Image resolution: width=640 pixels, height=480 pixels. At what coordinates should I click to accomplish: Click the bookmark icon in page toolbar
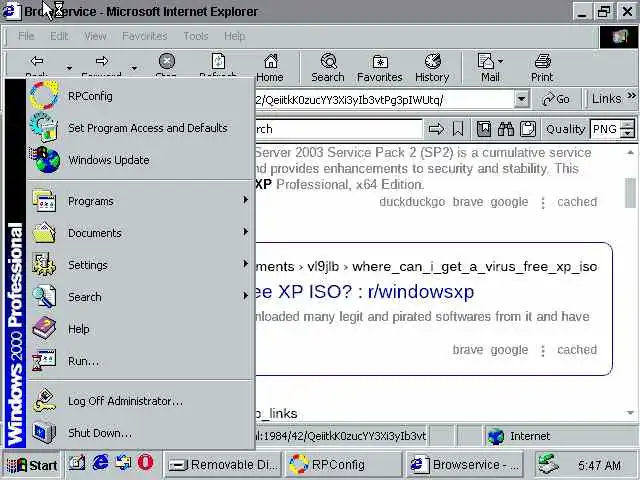point(458,129)
